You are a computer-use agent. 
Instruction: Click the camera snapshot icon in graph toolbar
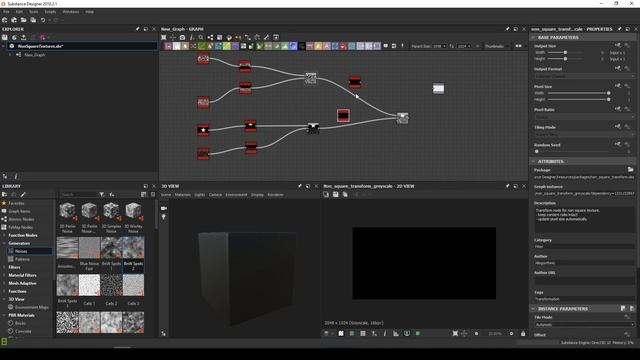(182, 37)
